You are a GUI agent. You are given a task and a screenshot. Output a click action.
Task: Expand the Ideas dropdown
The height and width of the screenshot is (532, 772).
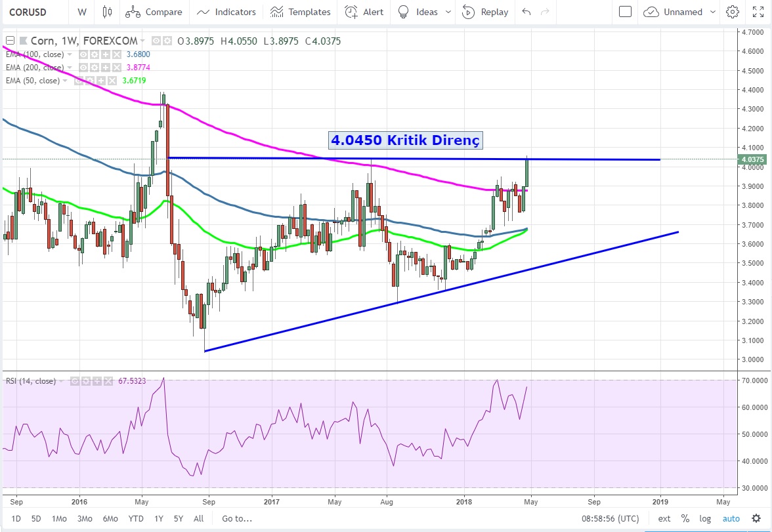point(448,12)
